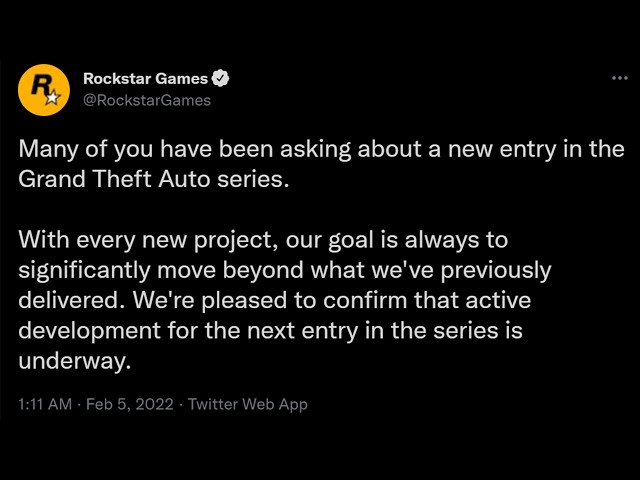Click the line 'development for the next entry'

point(271,331)
